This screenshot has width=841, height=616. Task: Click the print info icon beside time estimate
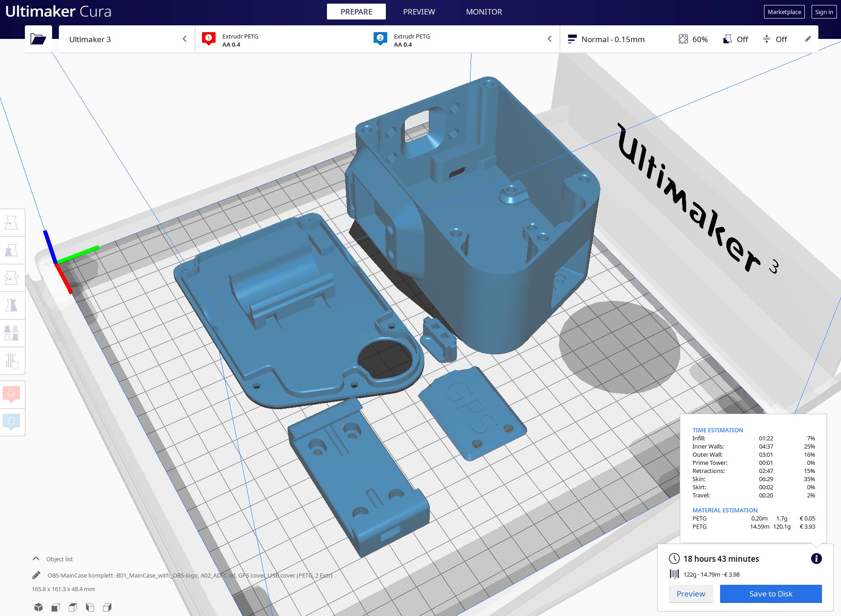[x=816, y=559]
